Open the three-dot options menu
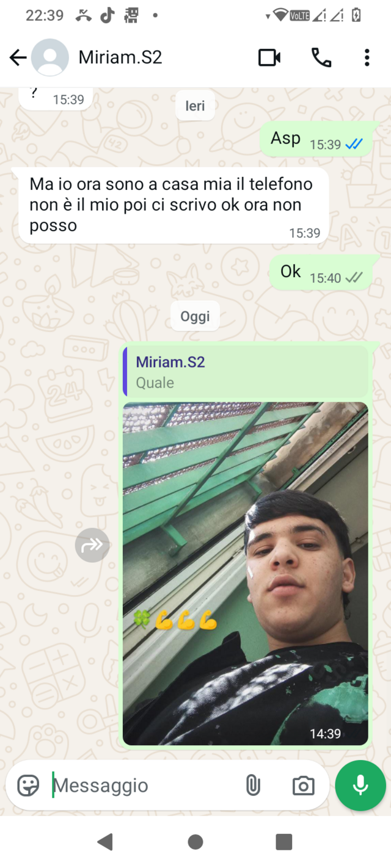 tap(367, 58)
